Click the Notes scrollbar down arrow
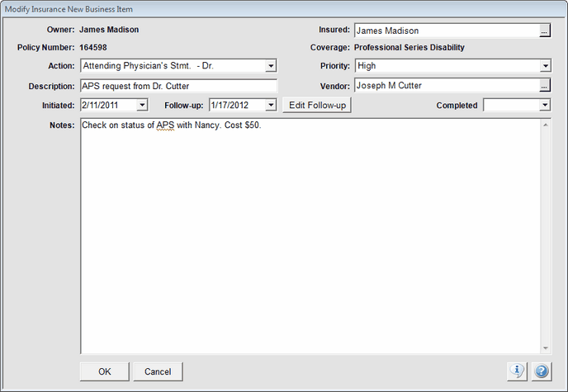The height and width of the screenshot is (392, 568). click(x=546, y=347)
